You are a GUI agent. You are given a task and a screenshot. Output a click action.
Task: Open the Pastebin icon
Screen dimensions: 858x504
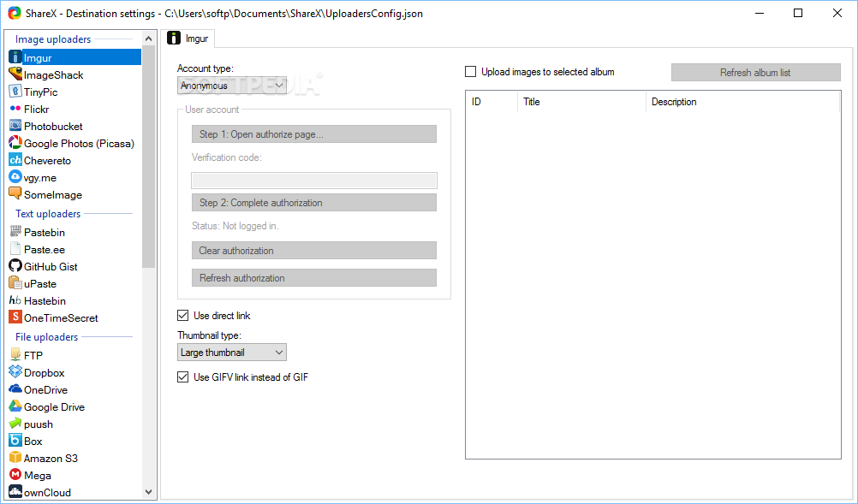[x=15, y=232]
